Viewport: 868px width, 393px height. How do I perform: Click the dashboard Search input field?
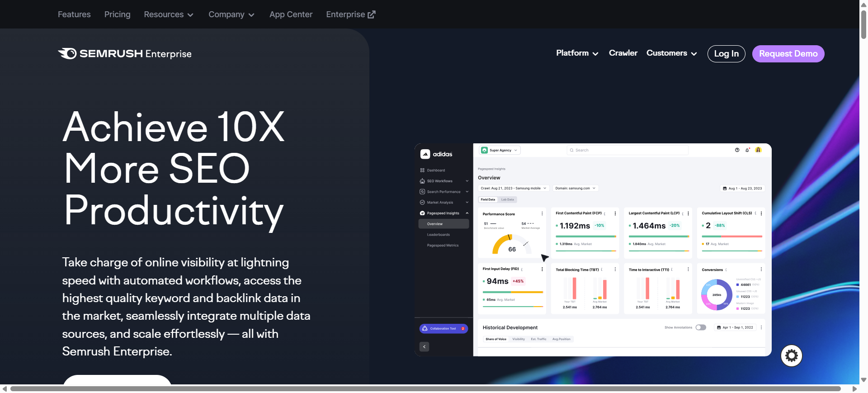coord(627,150)
